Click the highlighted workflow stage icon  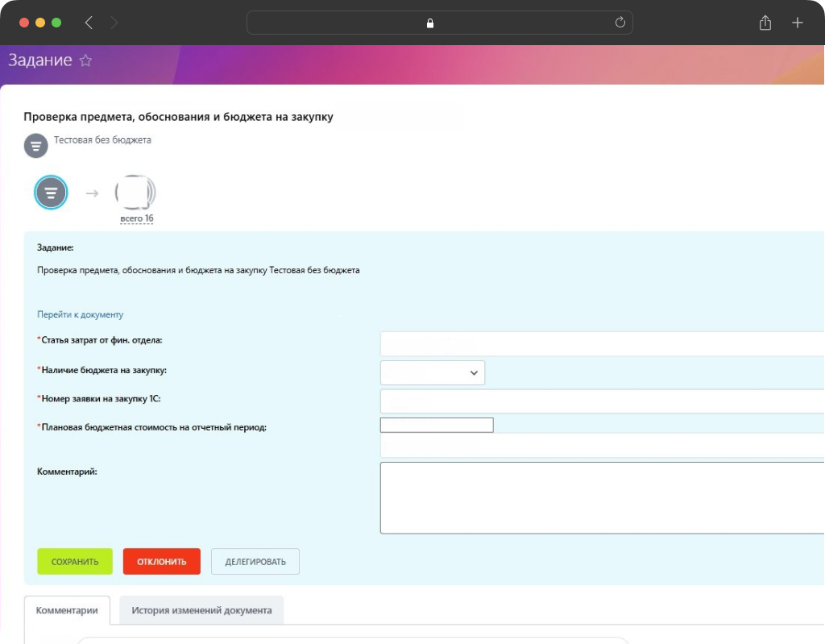click(x=51, y=193)
